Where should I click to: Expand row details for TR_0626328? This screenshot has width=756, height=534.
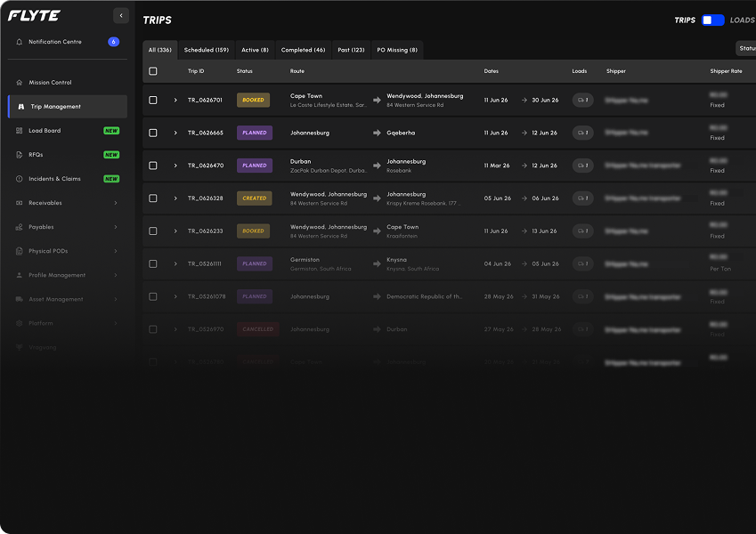coord(175,198)
